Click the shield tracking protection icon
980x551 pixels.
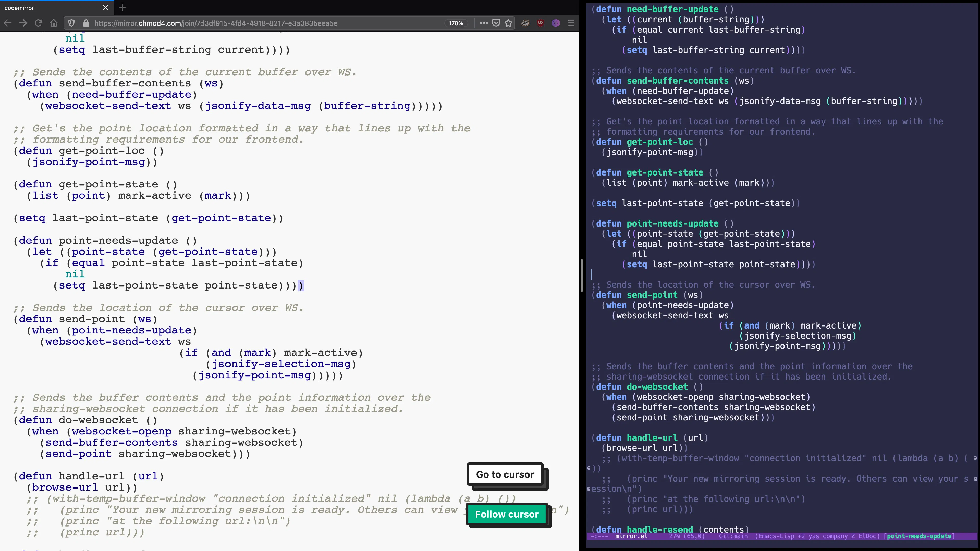click(71, 23)
